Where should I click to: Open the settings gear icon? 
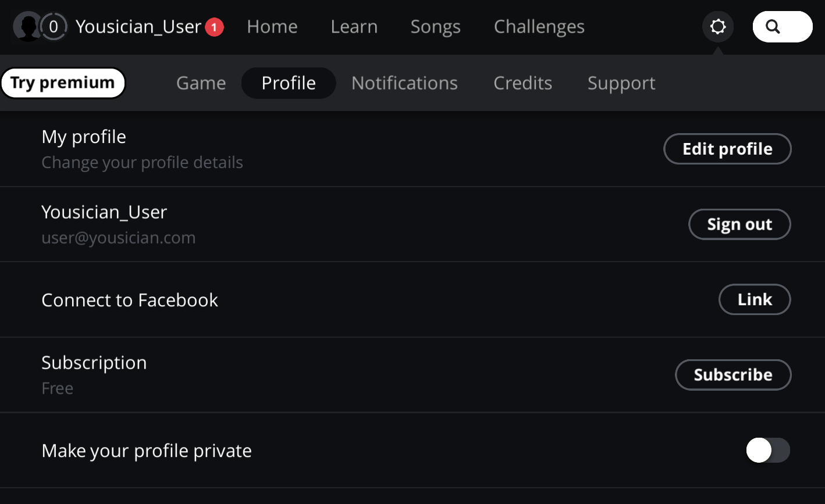coord(718,27)
